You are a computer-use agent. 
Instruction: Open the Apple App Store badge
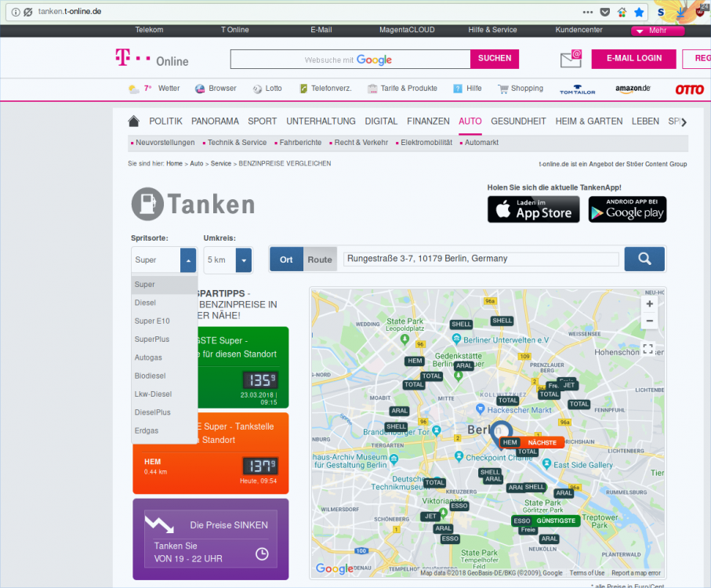[533, 209]
